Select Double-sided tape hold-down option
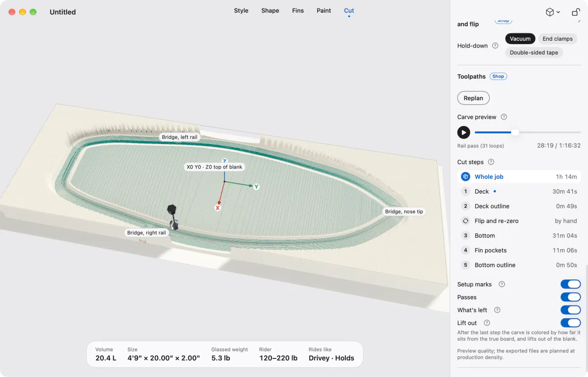The width and height of the screenshot is (588, 377). tap(534, 52)
